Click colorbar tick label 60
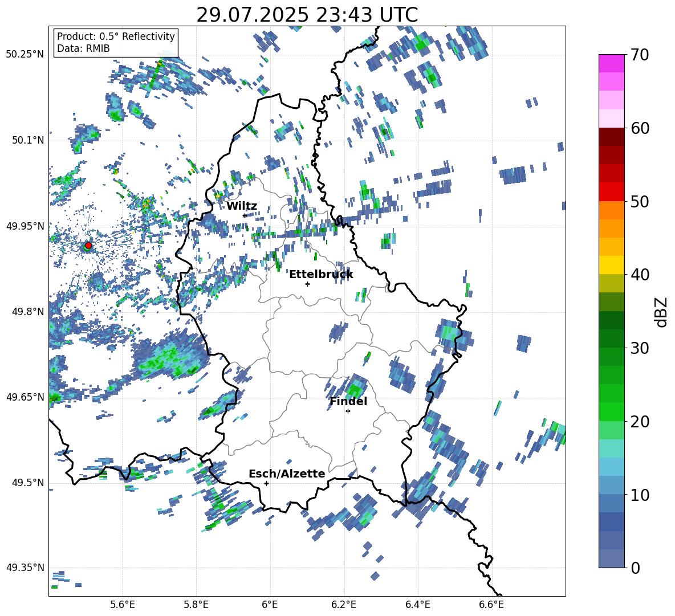 (x=640, y=128)
